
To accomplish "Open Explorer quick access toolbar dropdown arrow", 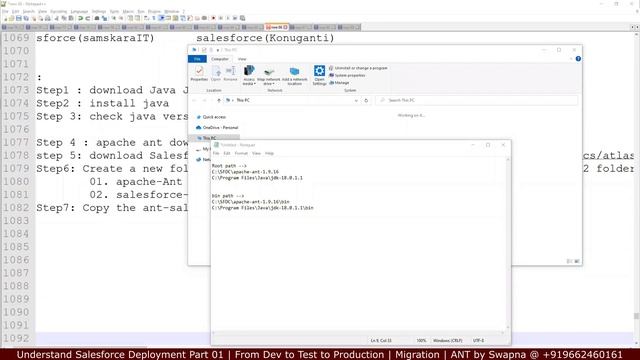I will [218, 50].
